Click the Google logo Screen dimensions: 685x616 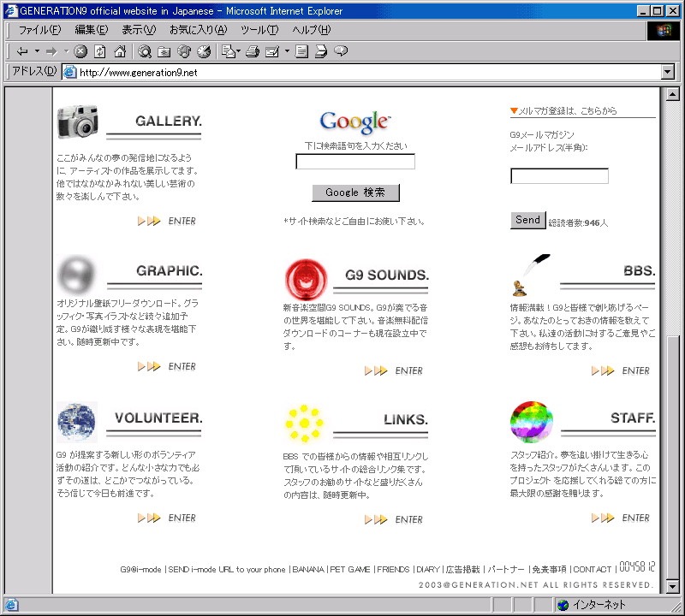(x=355, y=121)
